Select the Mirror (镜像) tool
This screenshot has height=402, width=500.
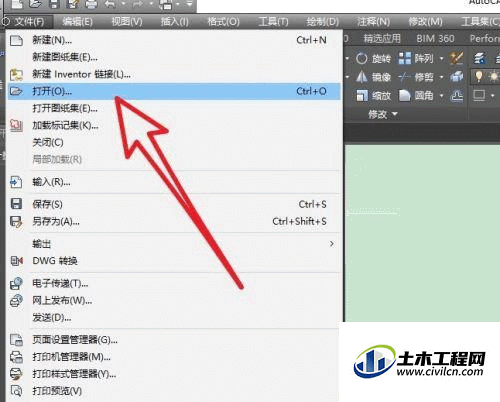click(x=373, y=77)
